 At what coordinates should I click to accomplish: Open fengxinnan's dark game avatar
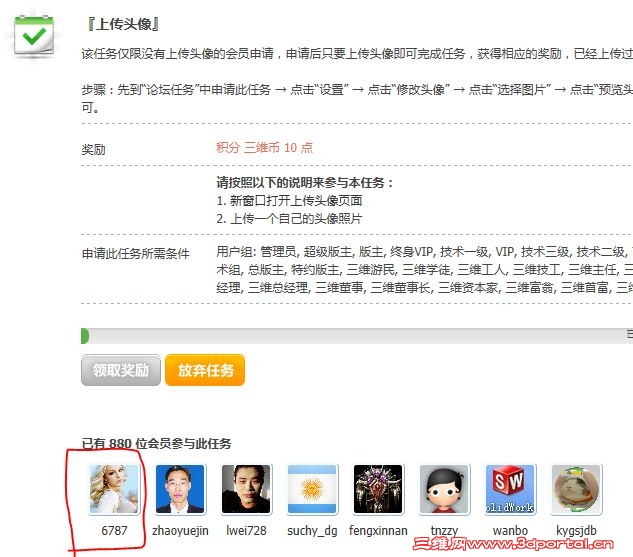coord(378,489)
